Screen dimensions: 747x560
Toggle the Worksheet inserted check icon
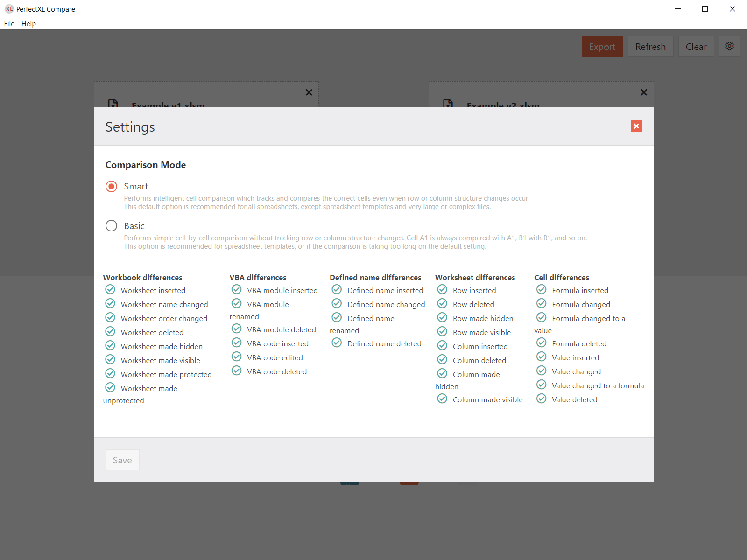pos(110,290)
